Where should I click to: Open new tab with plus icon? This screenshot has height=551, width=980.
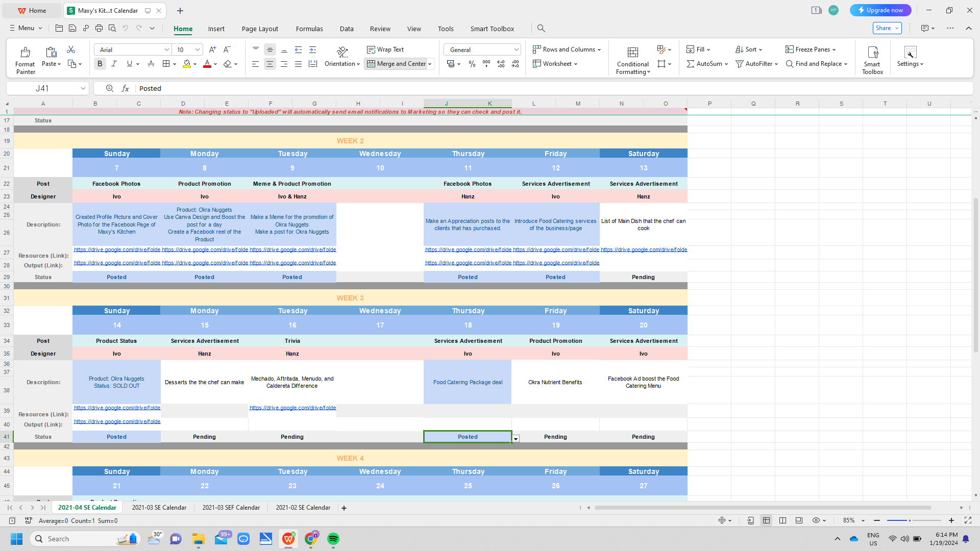click(x=180, y=10)
